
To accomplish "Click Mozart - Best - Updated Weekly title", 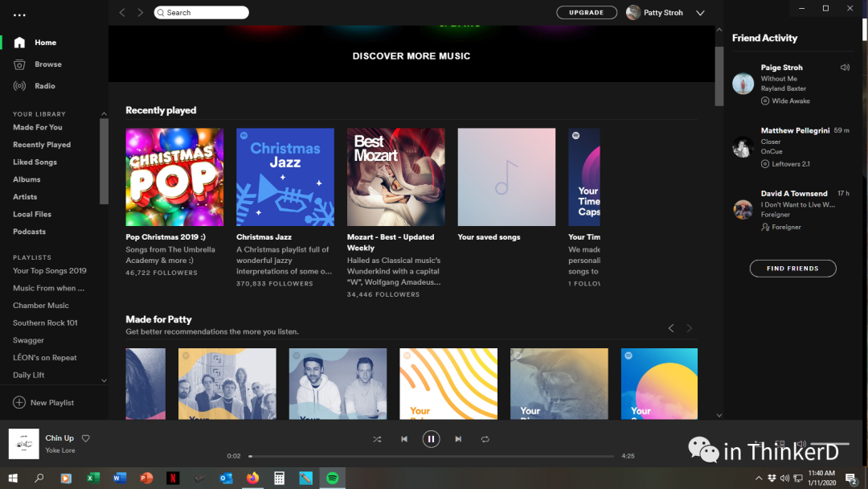I will pyautogui.click(x=391, y=242).
